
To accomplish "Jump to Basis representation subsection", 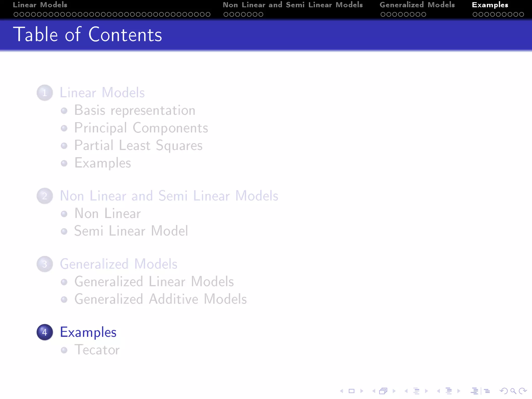I will [x=135, y=111].
